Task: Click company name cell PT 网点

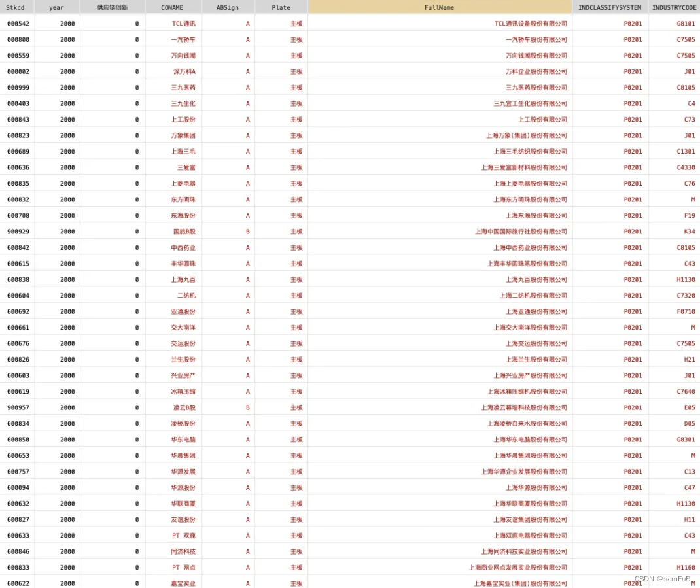Action: (184, 568)
